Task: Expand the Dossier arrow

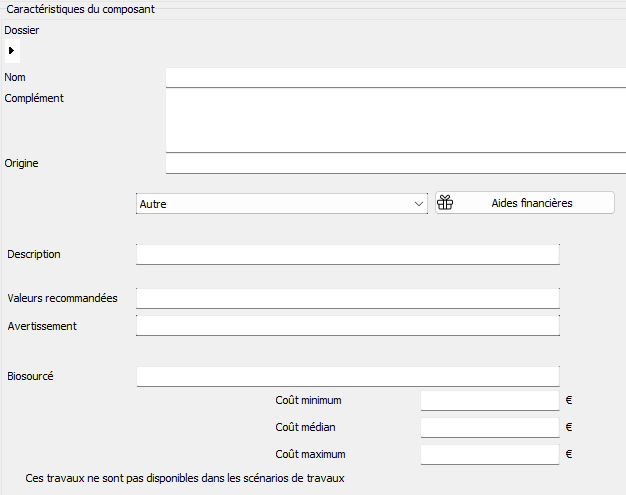Action: click(x=12, y=51)
